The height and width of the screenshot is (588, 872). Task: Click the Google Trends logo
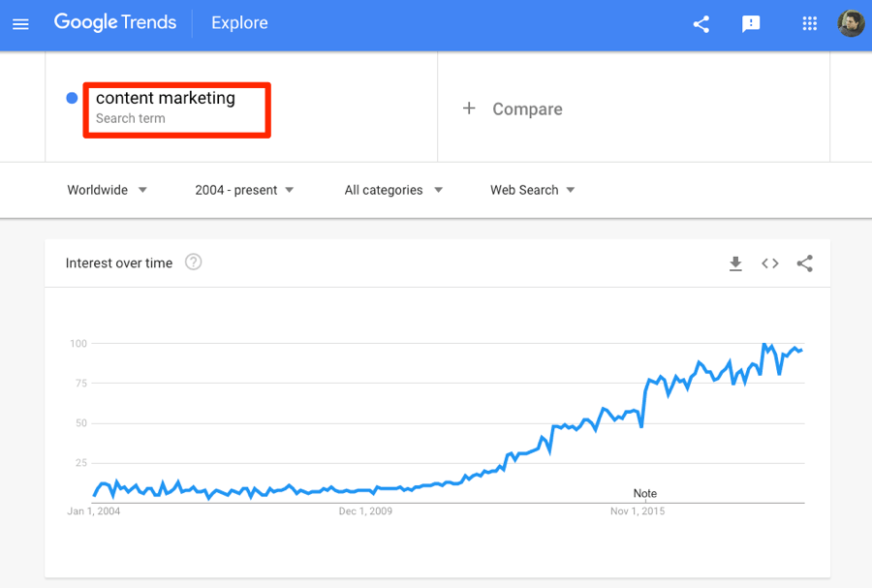(x=115, y=22)
